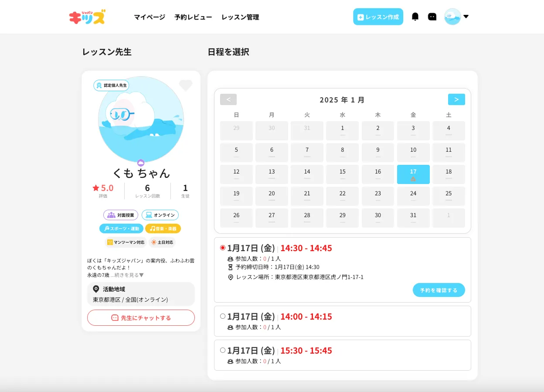Image resolution: width=544 pixels, height=392 pixels.
Task: Open the chat messages icon in header
Action: [432, 17]
